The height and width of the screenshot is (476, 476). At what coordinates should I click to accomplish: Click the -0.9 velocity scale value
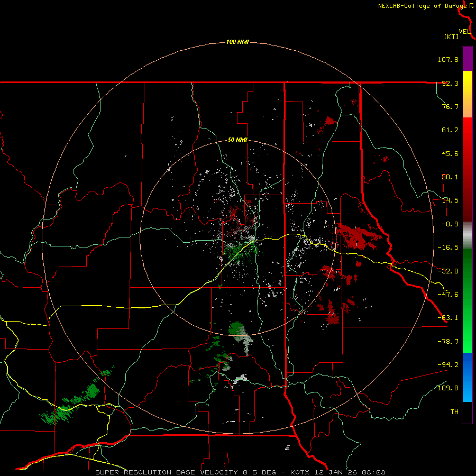click(450, 224)
